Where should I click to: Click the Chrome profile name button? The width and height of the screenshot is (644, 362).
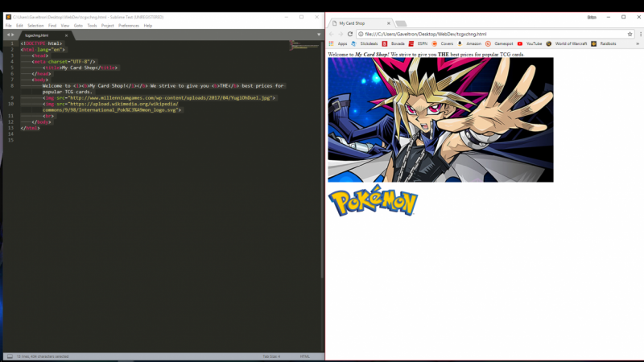592,17
